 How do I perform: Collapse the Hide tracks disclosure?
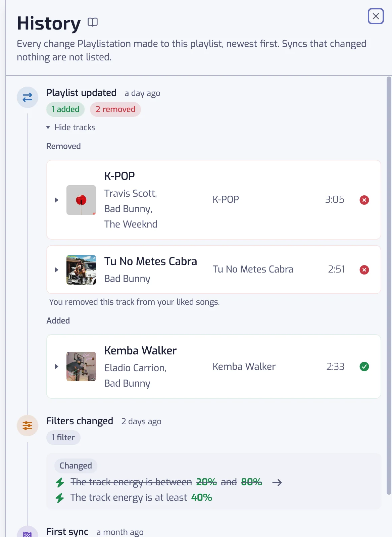pos(71,128)
